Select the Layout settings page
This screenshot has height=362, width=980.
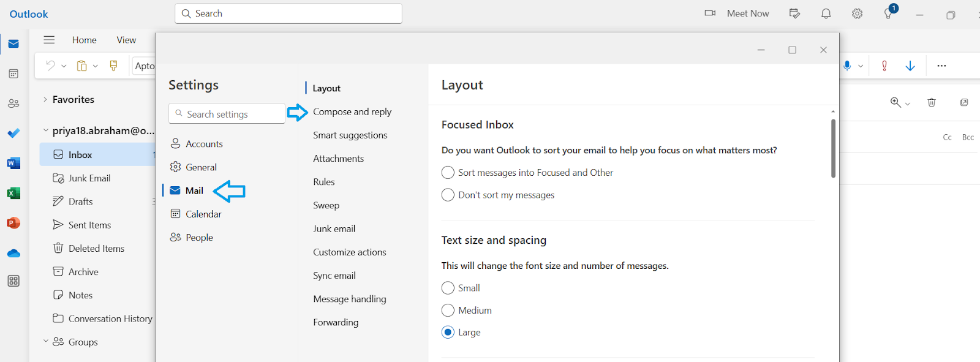(326, 88)
